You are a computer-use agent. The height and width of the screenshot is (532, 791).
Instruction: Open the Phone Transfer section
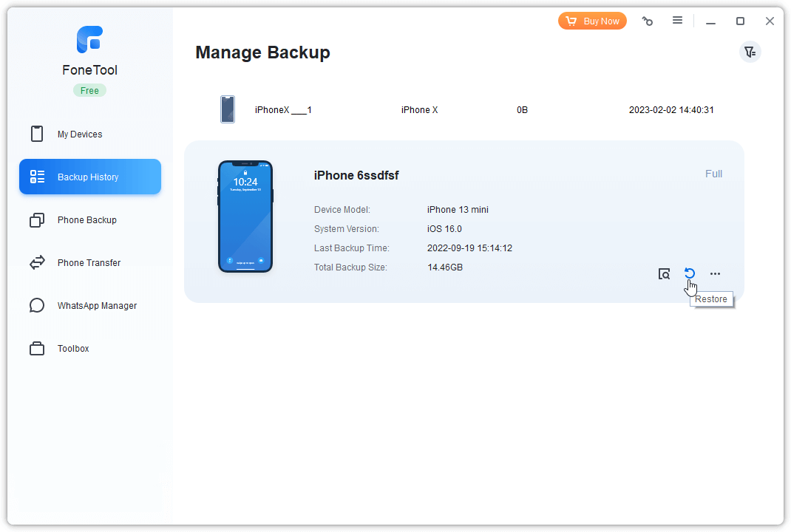(89, 263)
